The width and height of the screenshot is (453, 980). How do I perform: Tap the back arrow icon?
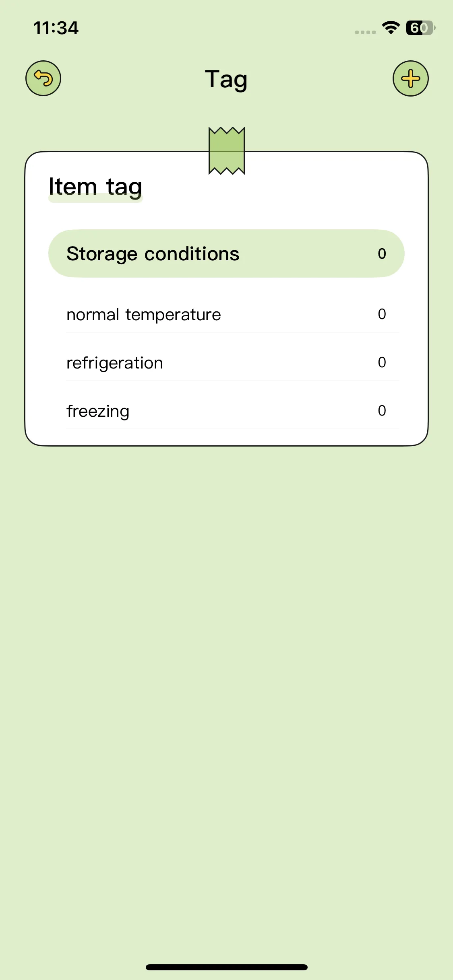(x=43, y=78)
